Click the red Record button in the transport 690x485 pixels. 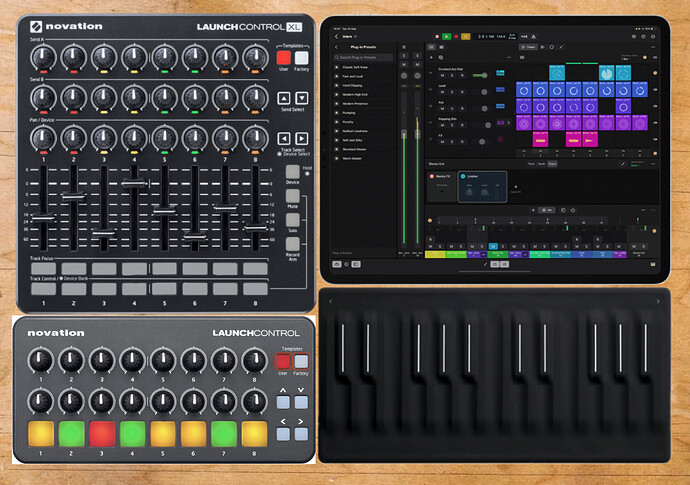coord(456,37)
